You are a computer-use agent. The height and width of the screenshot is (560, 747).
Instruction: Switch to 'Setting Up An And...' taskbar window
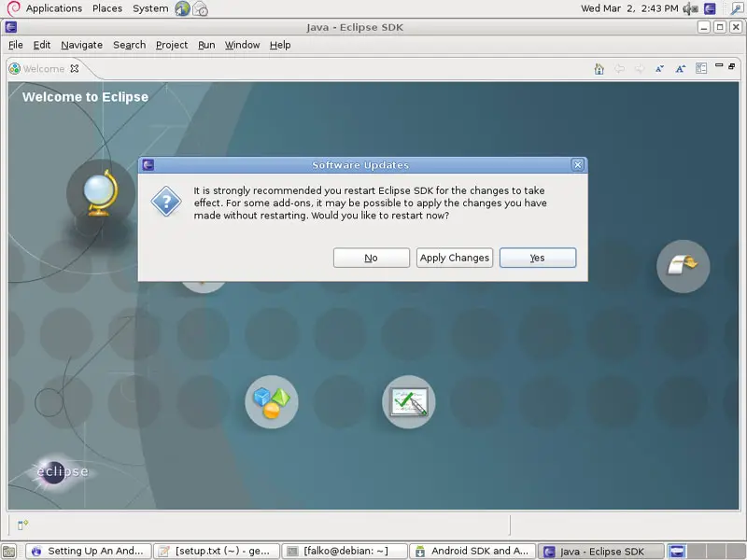pyautogui.click(x=89, y=552)
